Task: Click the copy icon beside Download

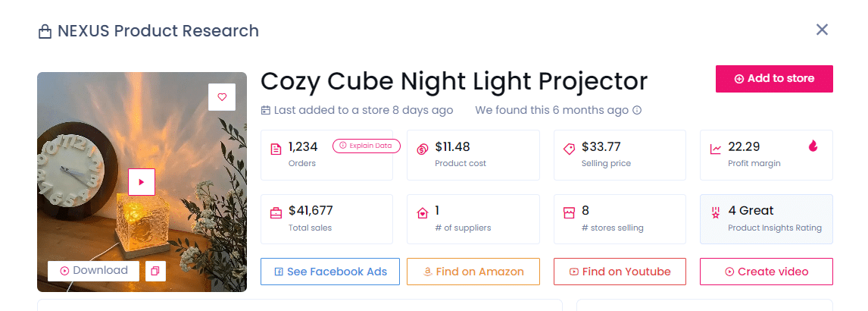Action: pyautogui.click(x=155, y=271)
